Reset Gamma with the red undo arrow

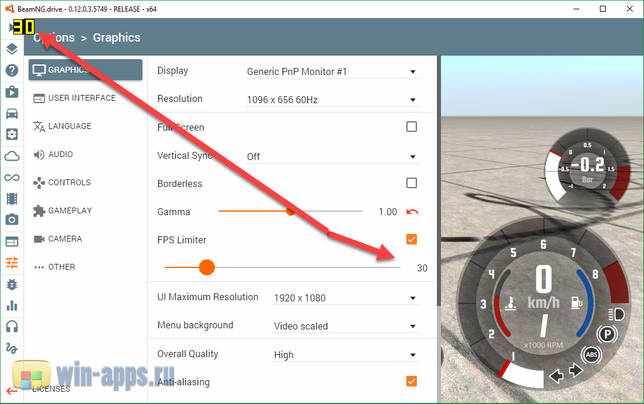412,212
